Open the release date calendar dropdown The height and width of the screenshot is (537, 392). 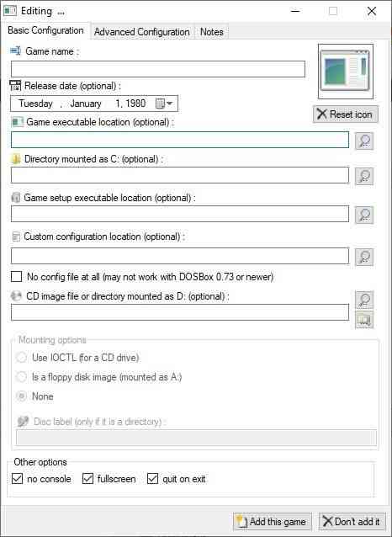pyautogui.click(x=164, y=104)
